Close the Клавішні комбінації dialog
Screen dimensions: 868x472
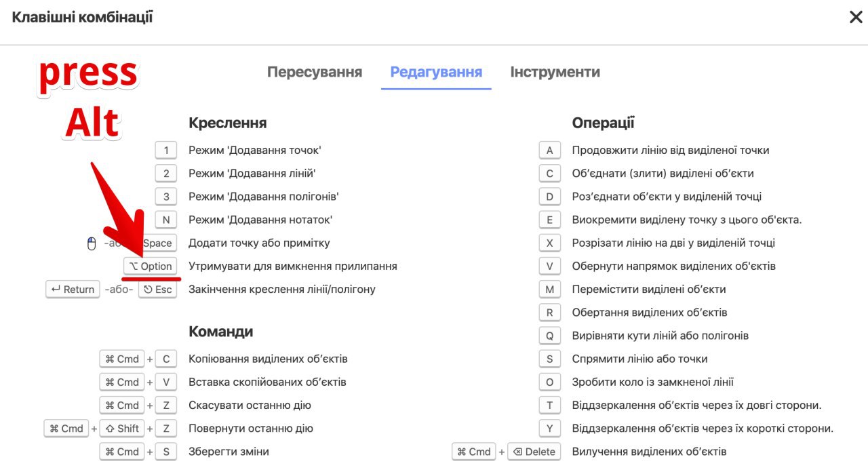point(856,17)
